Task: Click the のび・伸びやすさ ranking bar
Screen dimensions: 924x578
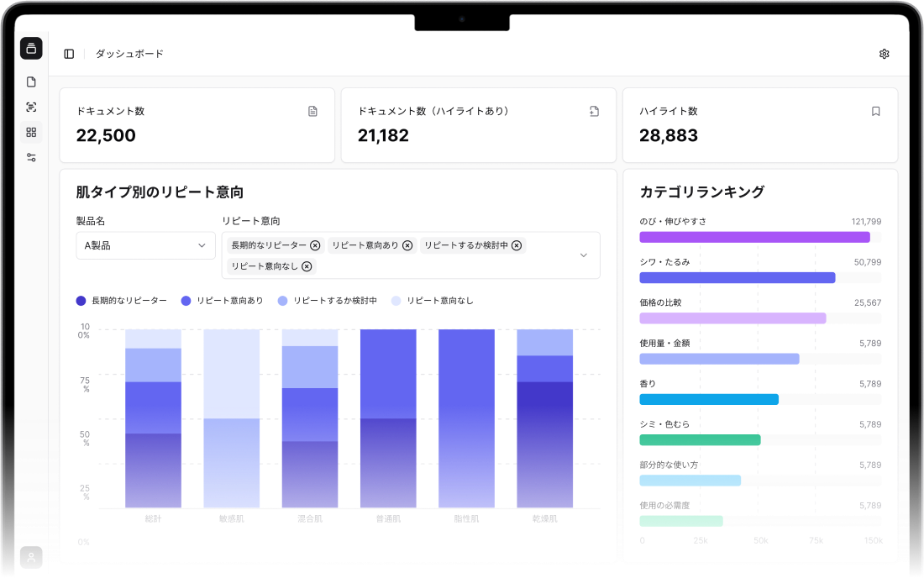Action: pos(754,237)
